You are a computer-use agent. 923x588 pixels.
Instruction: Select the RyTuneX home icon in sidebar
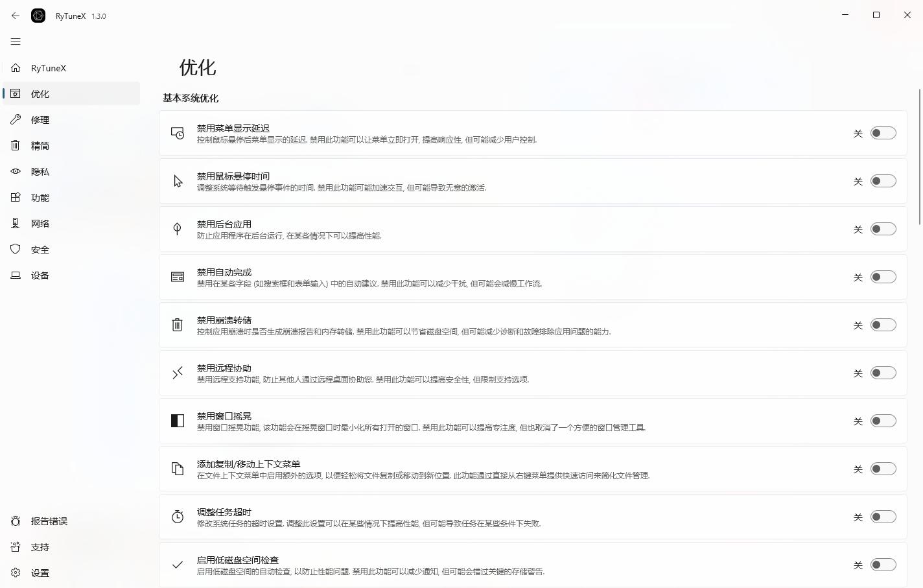coord(15,67)
